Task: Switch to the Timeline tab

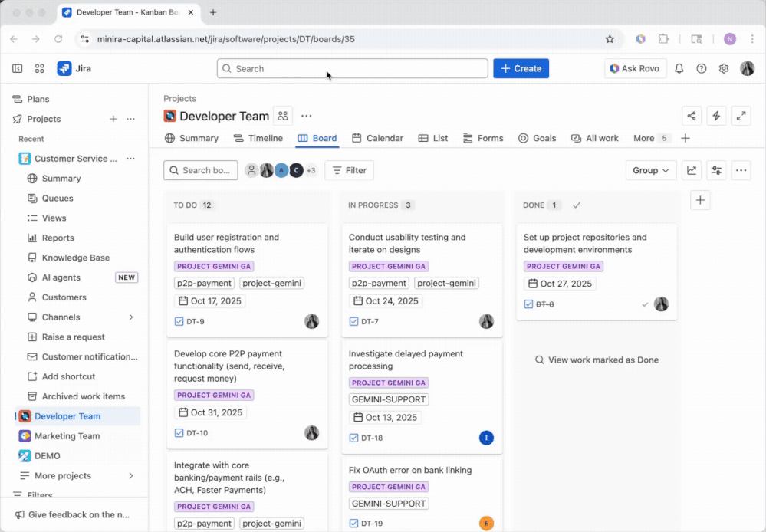Action: [x=258, y=138]
